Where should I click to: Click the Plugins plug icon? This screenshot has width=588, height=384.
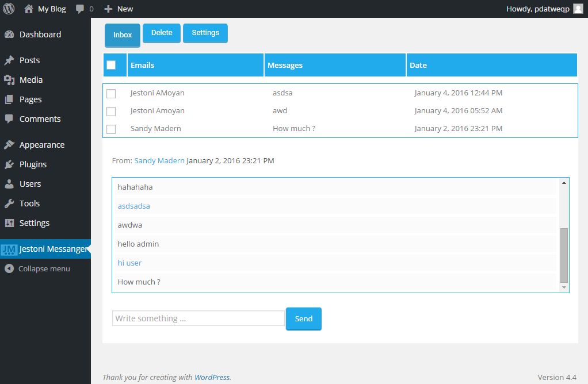click(x=9, y=164)
